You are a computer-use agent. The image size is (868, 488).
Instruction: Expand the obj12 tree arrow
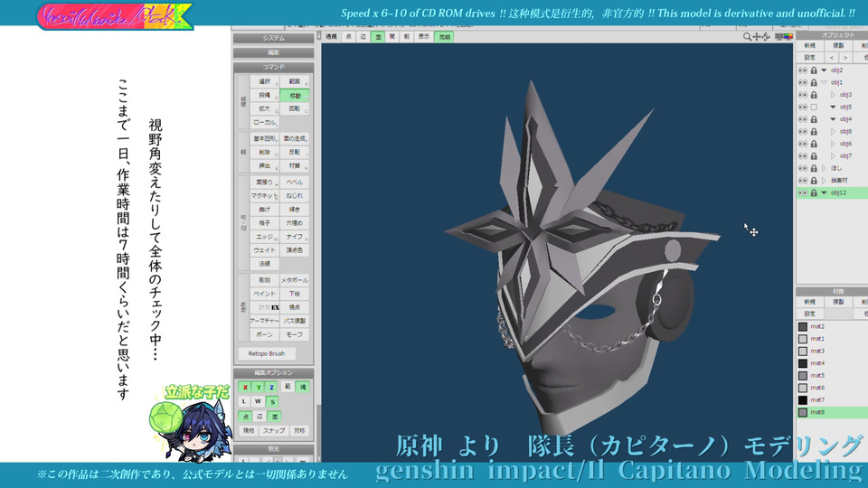pos(824,192)
